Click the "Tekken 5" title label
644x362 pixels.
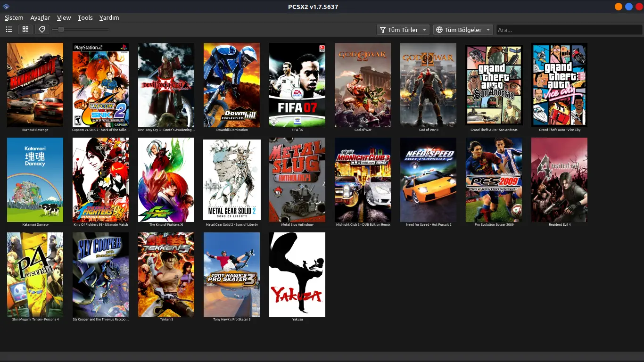(166, 320)
